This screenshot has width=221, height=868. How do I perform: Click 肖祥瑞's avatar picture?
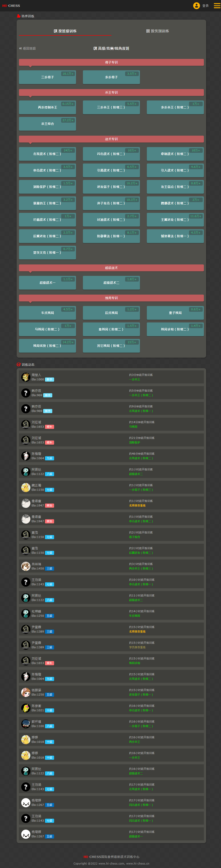pos(26,566)
